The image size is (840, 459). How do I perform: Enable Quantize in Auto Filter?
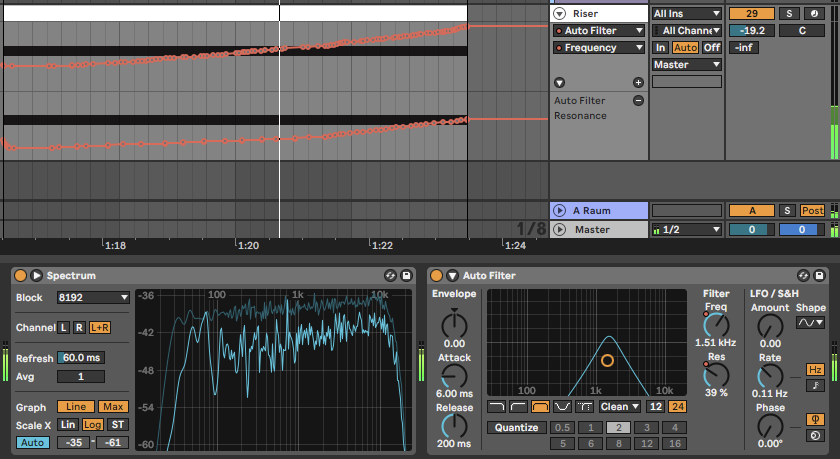click(x=516, y=427)
